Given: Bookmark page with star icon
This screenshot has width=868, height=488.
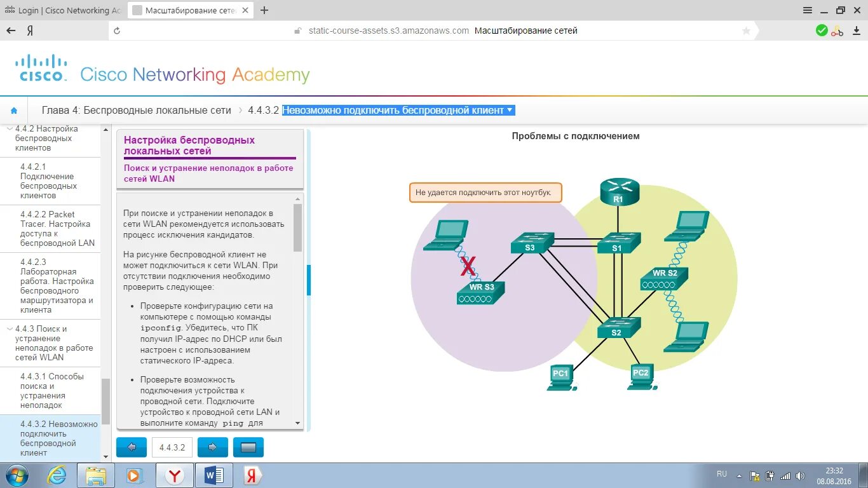Looking at the screenshot, I should pyautogui.click(x=746, y=30).
